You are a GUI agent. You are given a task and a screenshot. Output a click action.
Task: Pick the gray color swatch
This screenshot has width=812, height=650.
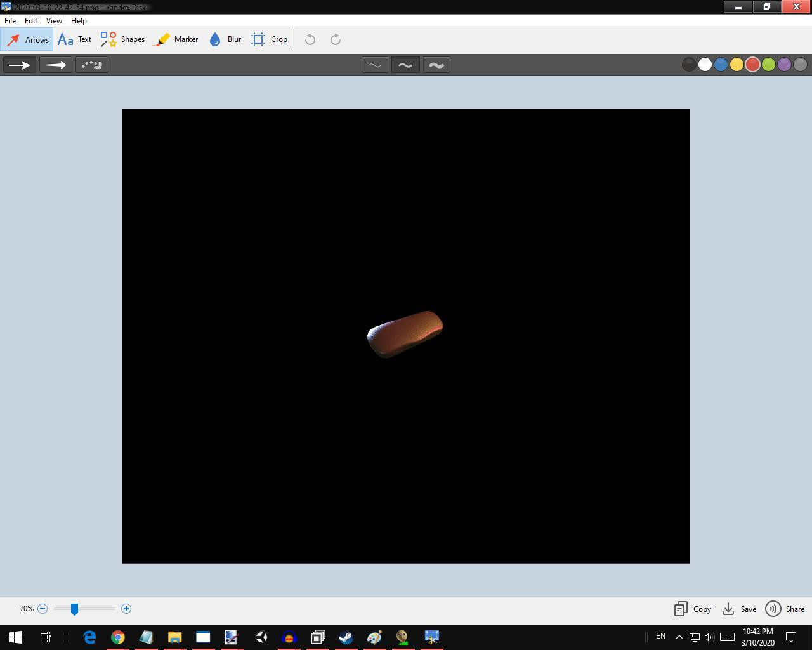(800, 65)
